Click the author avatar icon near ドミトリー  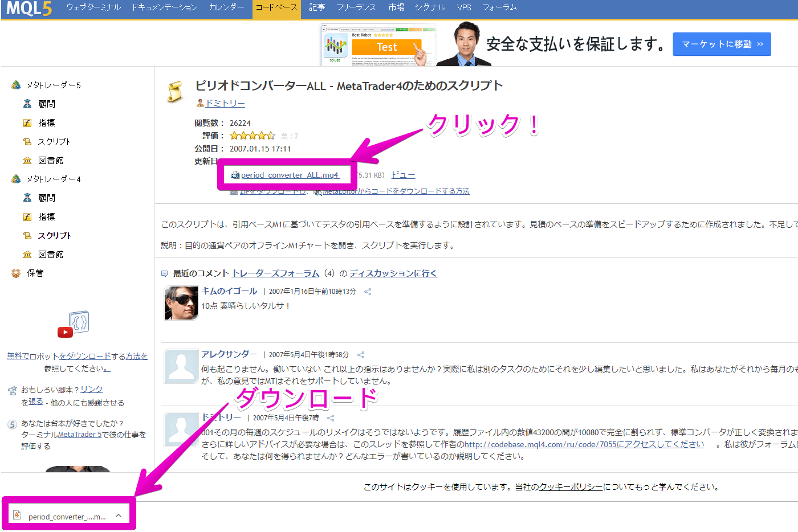(x=200, y=103)
